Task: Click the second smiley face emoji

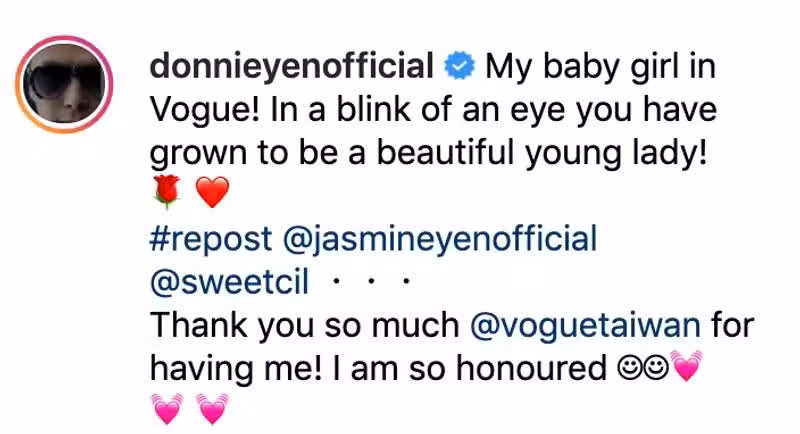Action: 656,368
